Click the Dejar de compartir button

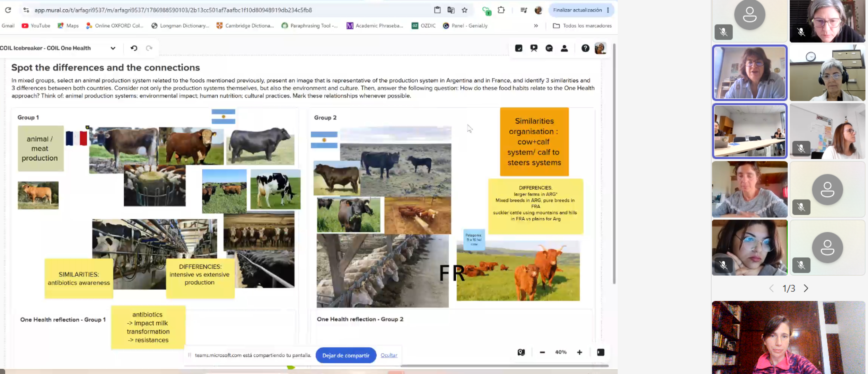pyautogui.click(x=346, y=355)
